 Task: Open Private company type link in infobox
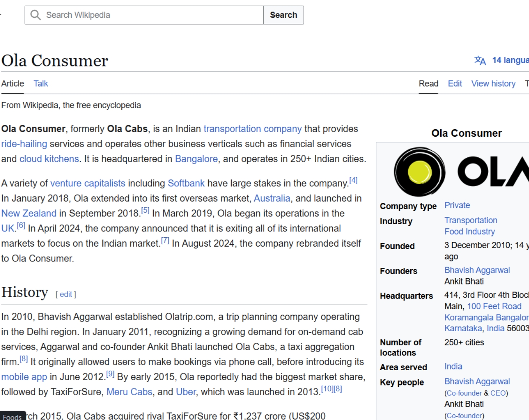pos(457,205)
